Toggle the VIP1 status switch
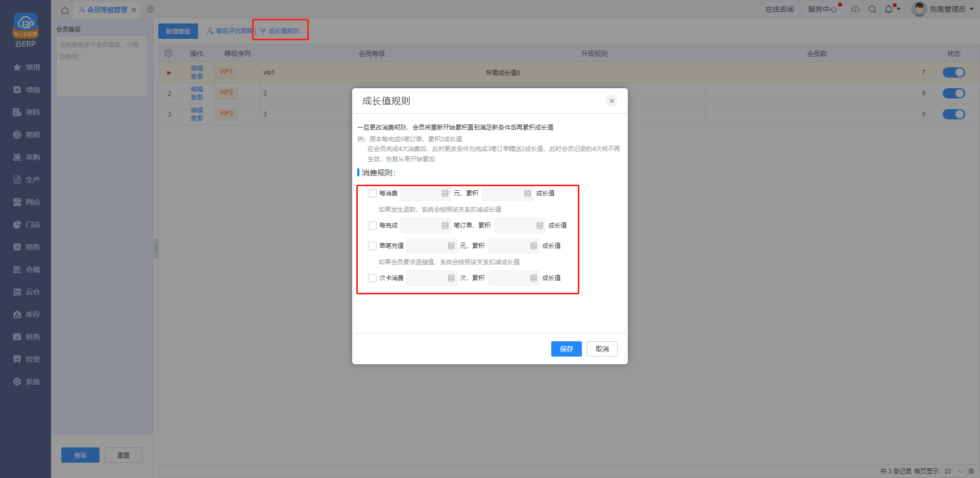This screenshot has width=980, height=478. (953, 72)
